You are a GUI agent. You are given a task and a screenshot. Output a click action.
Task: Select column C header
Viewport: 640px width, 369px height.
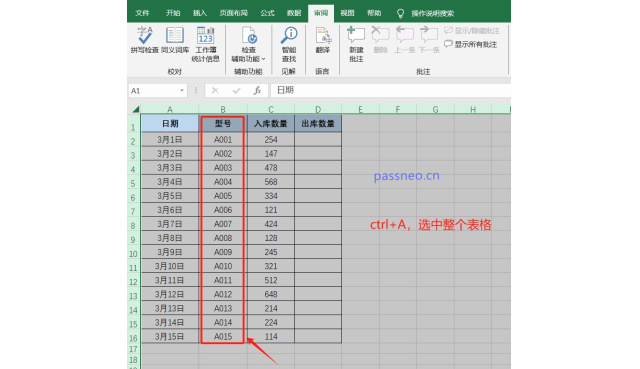click(271, 109)
